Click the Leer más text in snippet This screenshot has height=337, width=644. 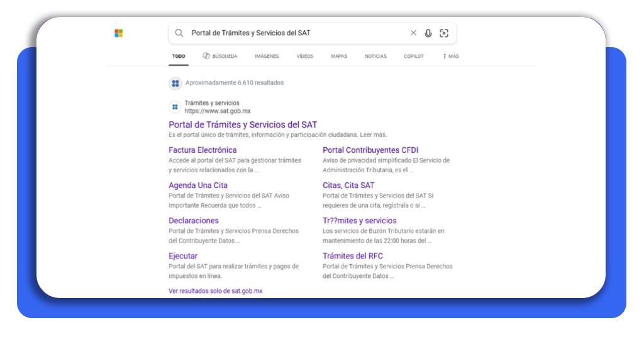[x=374, y=135]
